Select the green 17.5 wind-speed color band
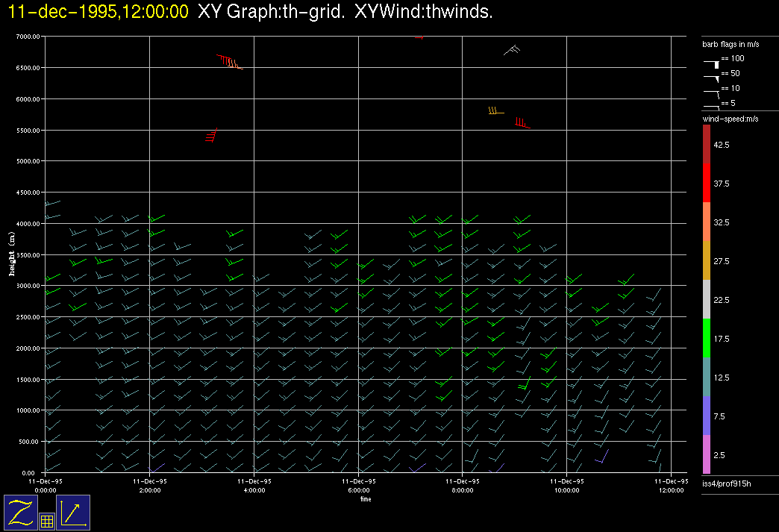 707,338
